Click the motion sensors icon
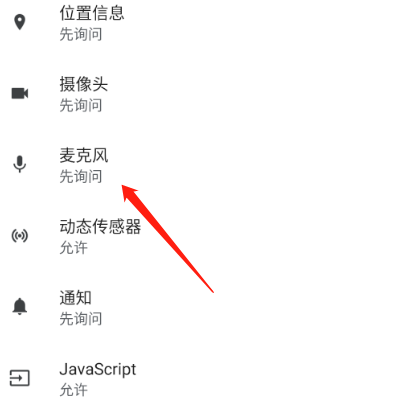This screenshot has height=400, width=408. pos(20,236)
